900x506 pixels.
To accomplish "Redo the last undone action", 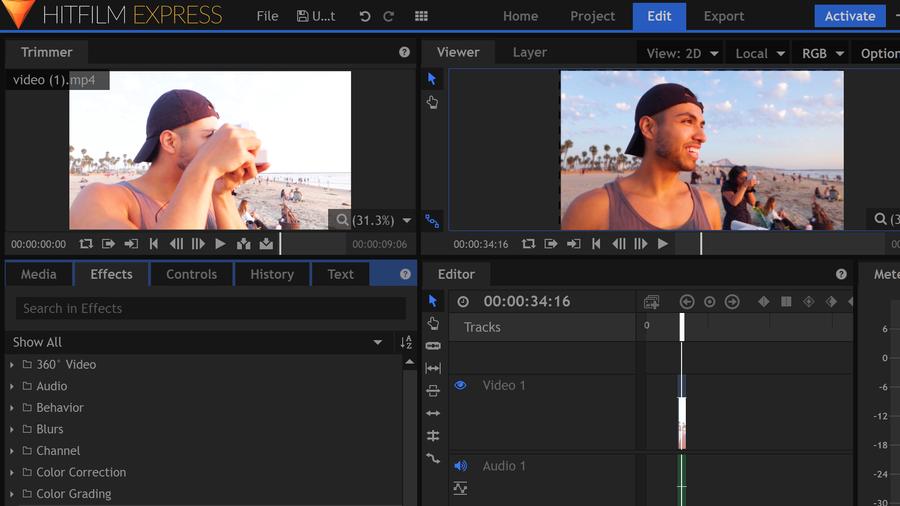I will point(389,16).
